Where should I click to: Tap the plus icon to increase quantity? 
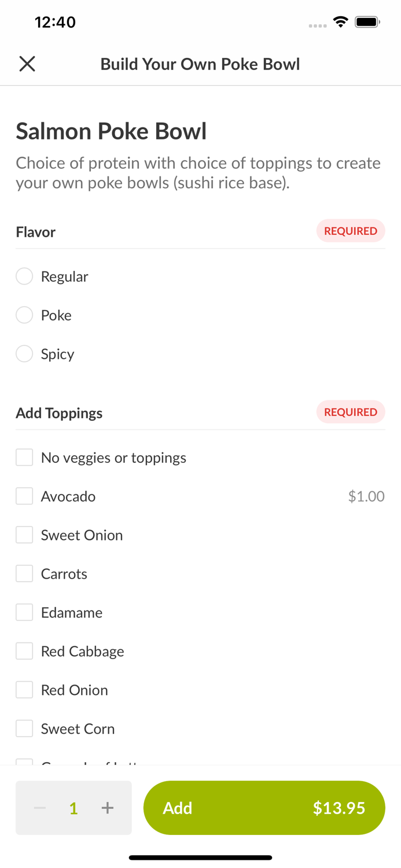click(108, 808)
